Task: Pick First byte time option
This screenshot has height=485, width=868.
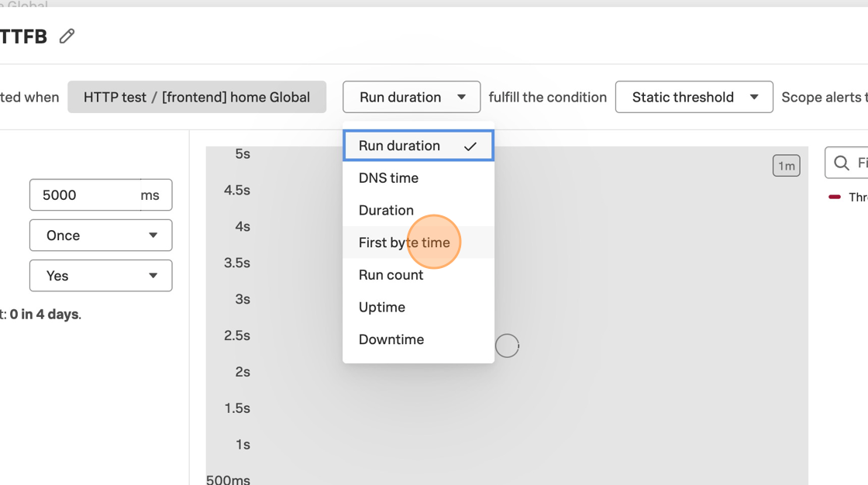Action: click(404, 242)
